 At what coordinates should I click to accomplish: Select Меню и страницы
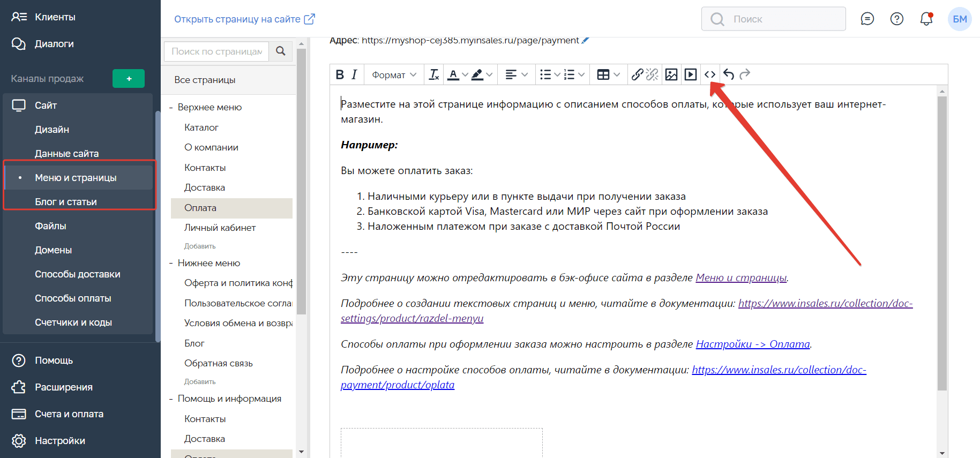click(76, 178)
